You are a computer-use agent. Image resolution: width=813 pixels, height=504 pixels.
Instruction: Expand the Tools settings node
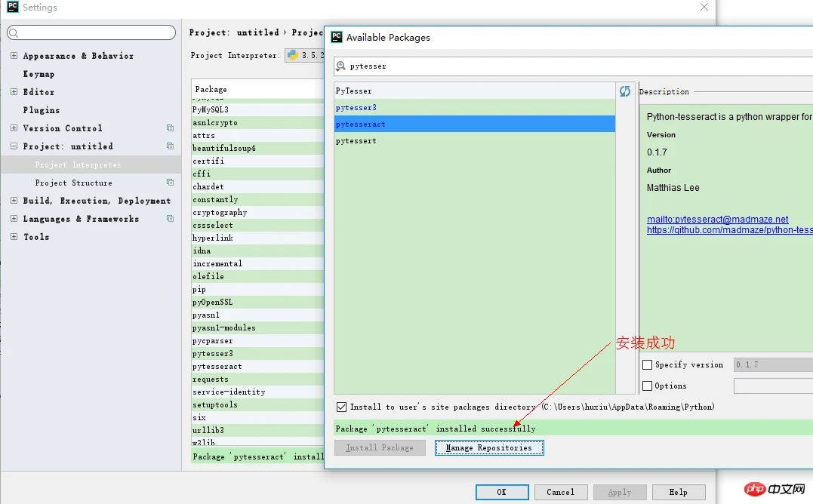pyautogui.click(x=14, y=237)
